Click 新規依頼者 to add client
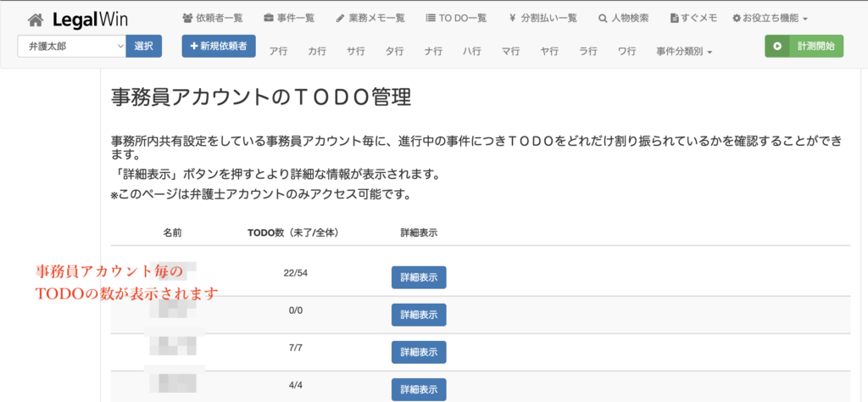The width and height of the screenshot is (868, 402). pyautogui.click(x=219, y=47)
